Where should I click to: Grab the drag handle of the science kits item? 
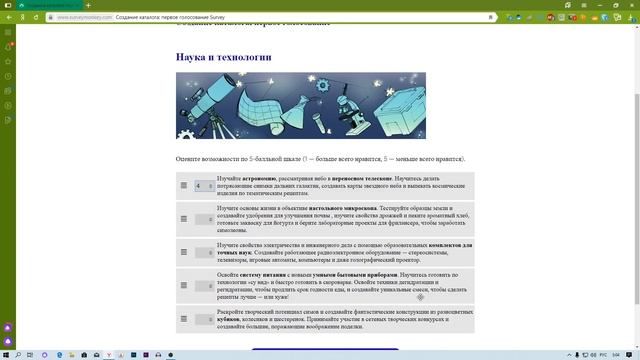184,252
